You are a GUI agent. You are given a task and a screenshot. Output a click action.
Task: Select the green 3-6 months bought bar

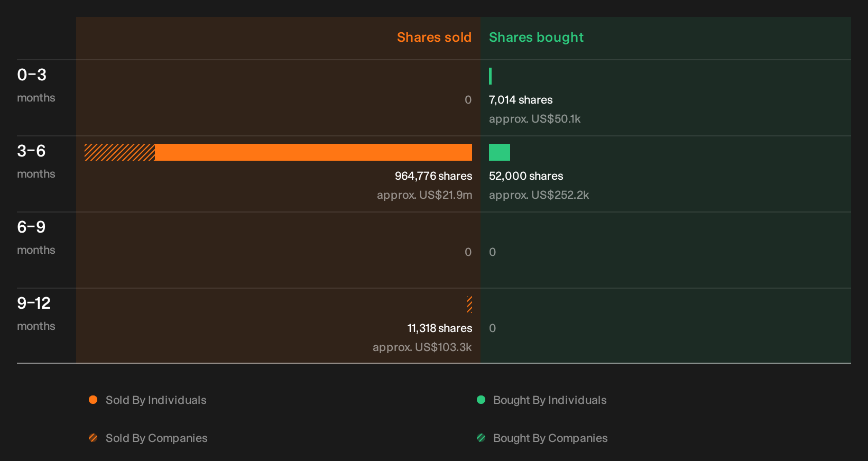click(500, 152)
